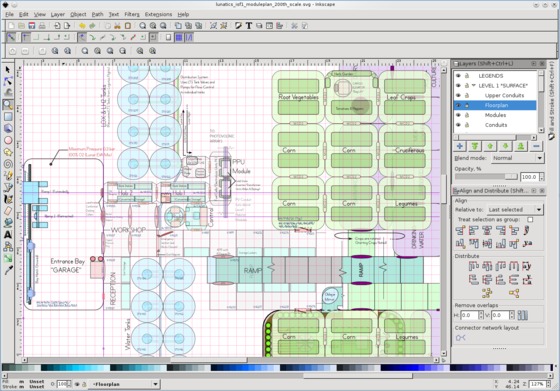
Task: Open the Object menu
Action: (78, 14)
